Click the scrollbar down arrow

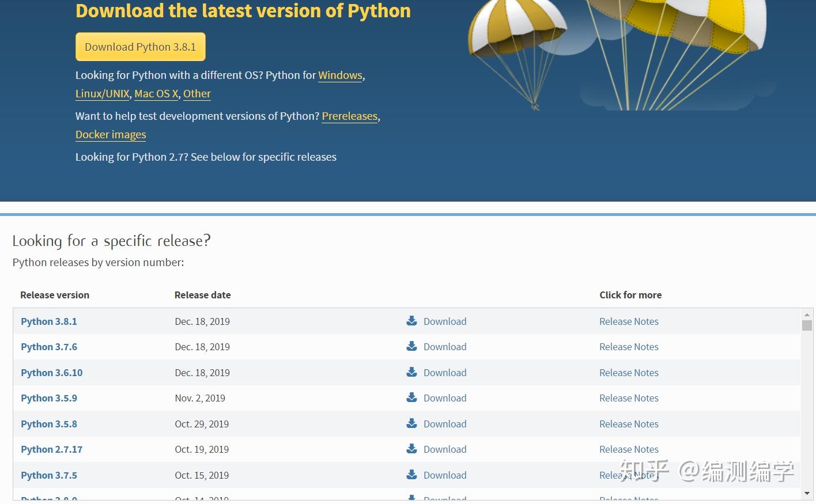[x=808, y=494]
